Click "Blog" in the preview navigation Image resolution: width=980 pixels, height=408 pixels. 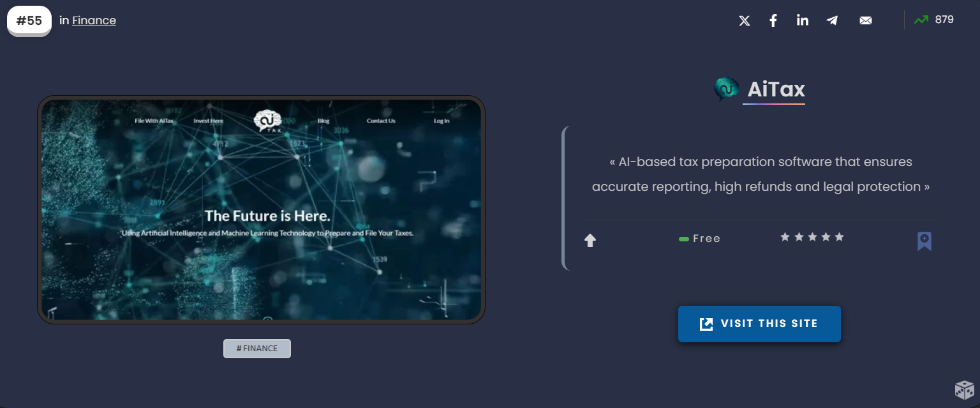(323, 121)
